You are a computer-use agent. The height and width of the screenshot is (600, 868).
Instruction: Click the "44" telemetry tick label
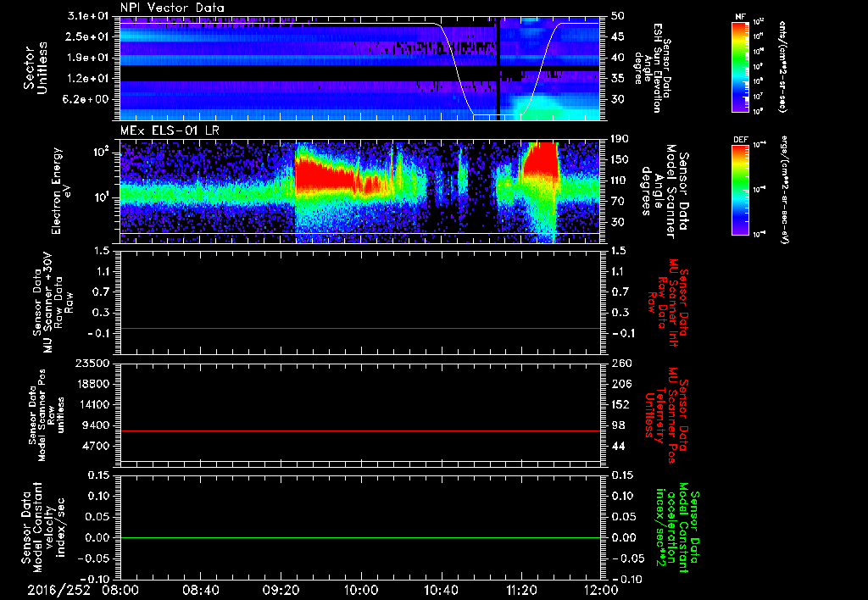pos(618,446)
